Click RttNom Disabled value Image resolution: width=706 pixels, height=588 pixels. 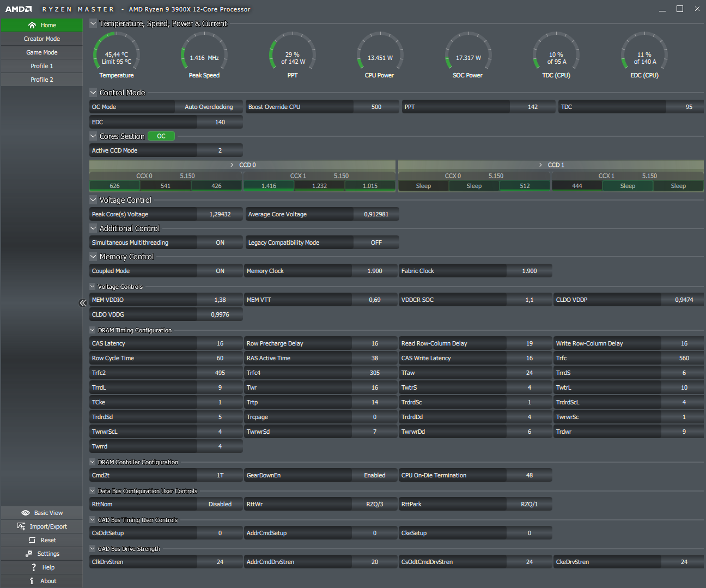(x=220, y=504)
